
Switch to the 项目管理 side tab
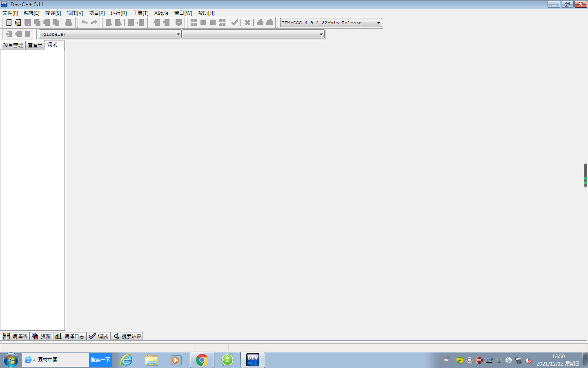13,45
